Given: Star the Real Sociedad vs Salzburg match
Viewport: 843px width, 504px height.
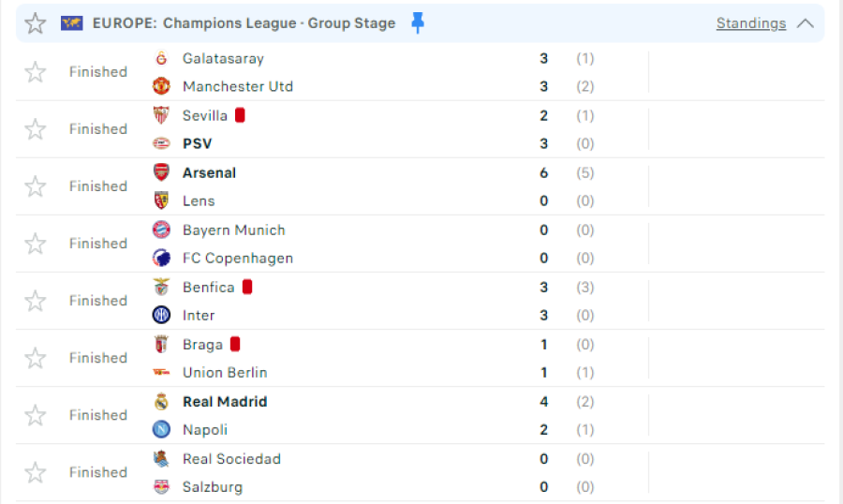Looking at the screenshot, I should (x=36, y=472).
